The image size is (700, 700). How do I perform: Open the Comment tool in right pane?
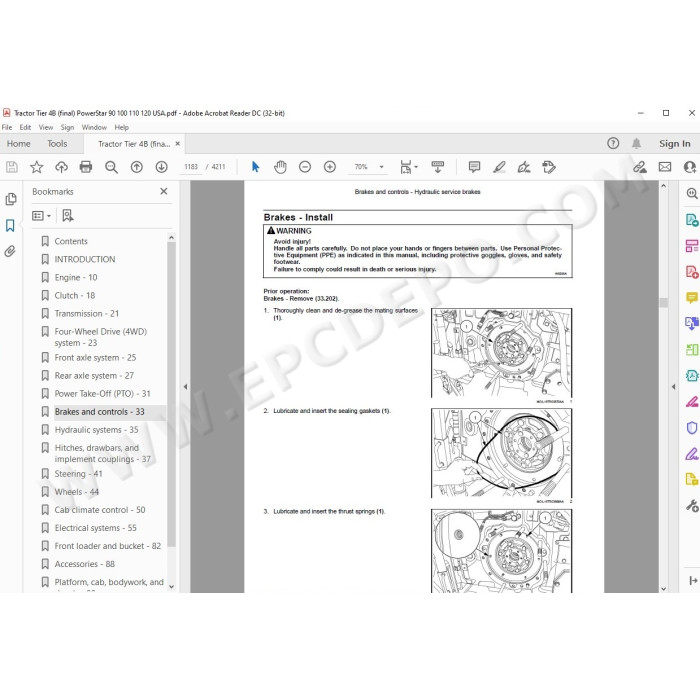[x=692, y=298]
